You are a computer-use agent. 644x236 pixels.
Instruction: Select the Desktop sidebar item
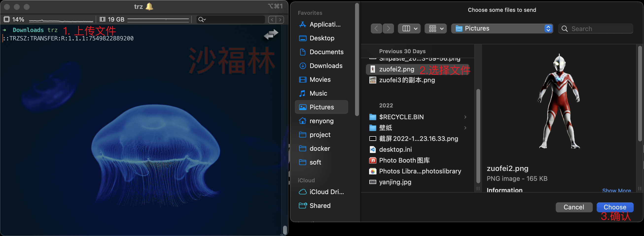tap(322, 38)
